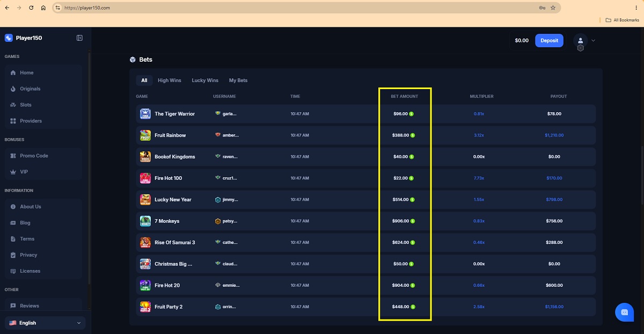Click the Fruit Party 2 game icon
This screenshot has height=334, width=644.
145,307
